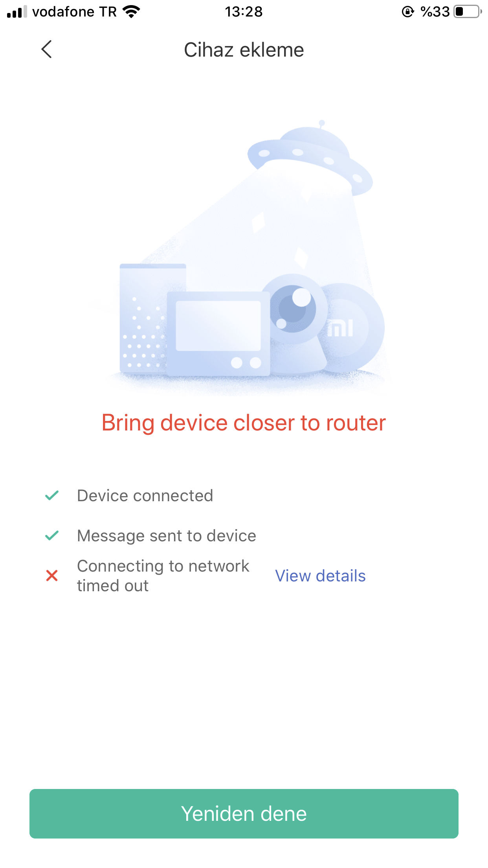The height and width of the screenshot is (868, 488).
Task: Select Connecting to network timed out text
Action: click(x=163, y=576)
